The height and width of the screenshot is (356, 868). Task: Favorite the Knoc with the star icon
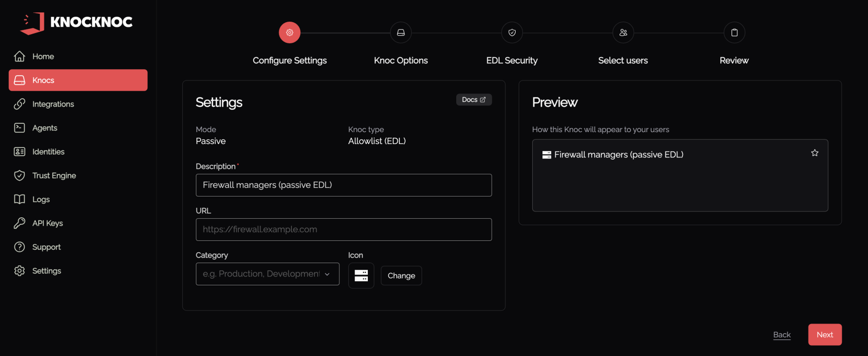pos(815,153)
